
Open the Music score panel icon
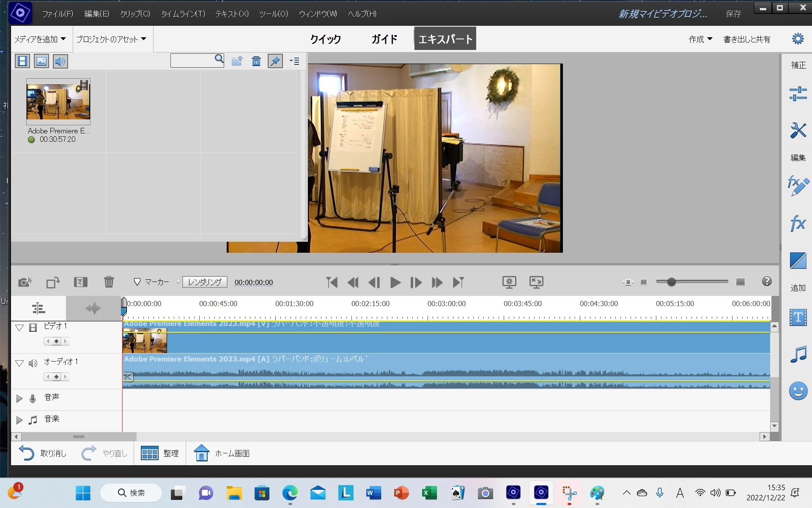pos(798,354)
